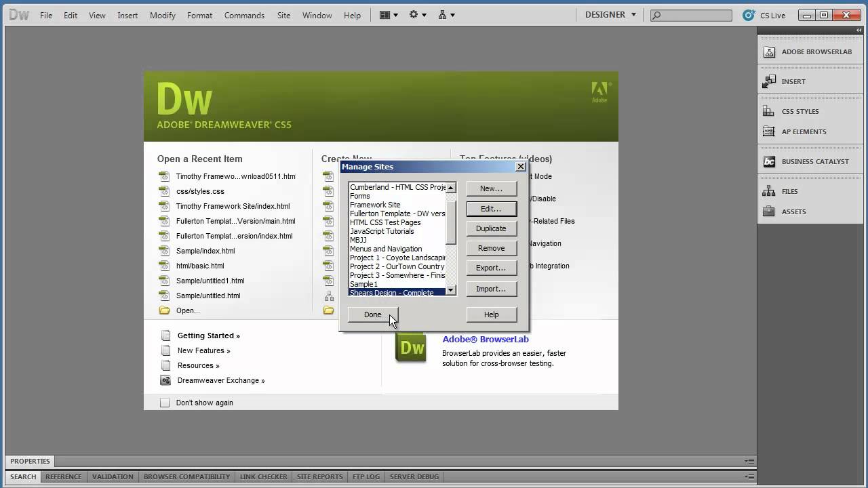Viewport: 868px width, 488px height.
Task: Open the Commands menu
Action: pyautogui.click(x=244, y=15)
